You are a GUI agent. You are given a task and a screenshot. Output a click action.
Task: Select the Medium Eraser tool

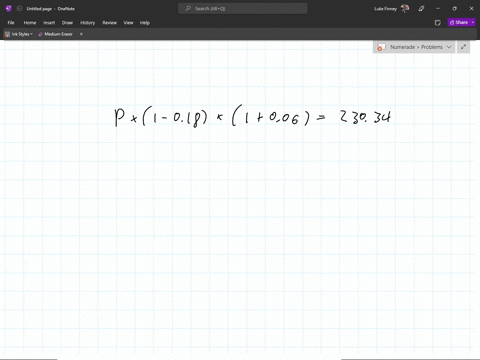pos(55,34)
